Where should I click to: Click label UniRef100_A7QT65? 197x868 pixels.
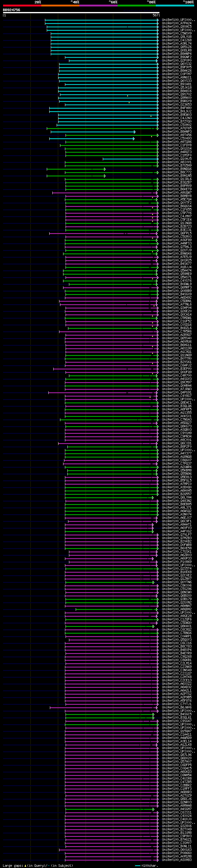(177, 128)
